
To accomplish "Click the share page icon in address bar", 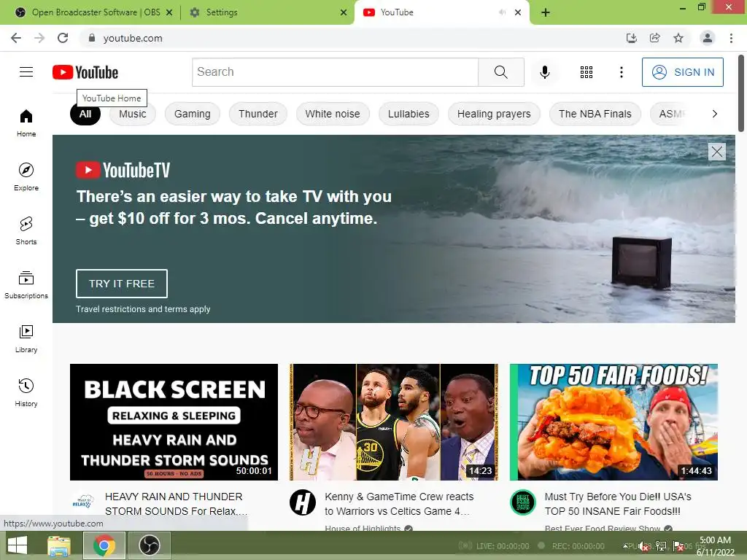I will [655, 38].
